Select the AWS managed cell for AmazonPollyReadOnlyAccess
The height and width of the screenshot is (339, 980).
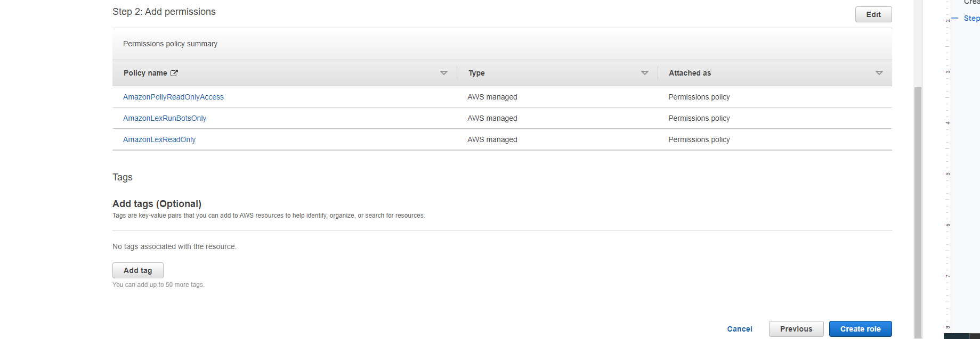tap(492, 97)
